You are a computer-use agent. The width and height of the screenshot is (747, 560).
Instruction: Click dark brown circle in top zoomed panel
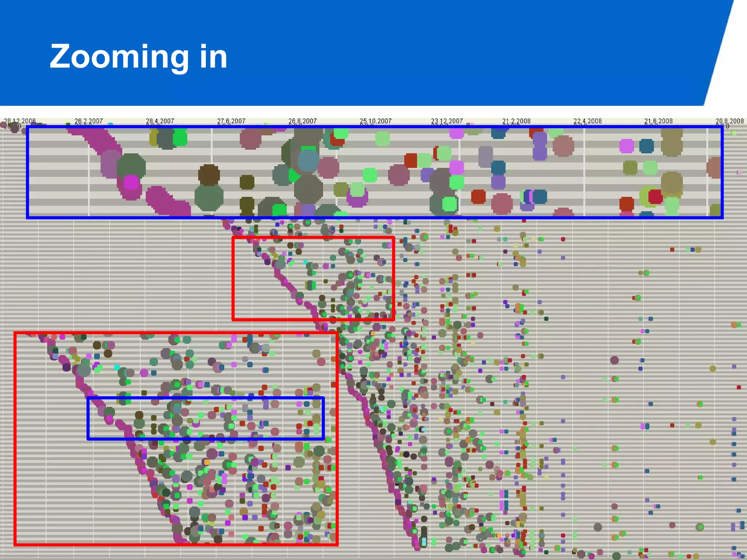(x=209, y=175)
